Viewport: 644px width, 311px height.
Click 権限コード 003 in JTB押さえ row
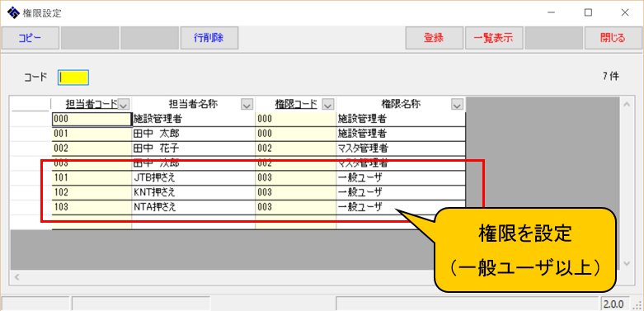[296, 177]
